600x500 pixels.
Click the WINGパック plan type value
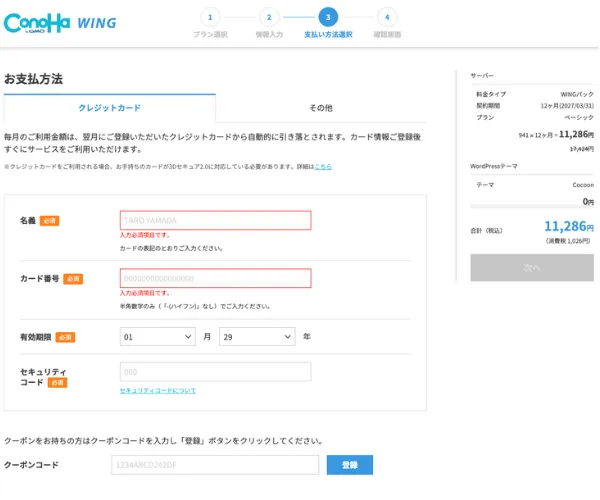click(x=577, y=94)
